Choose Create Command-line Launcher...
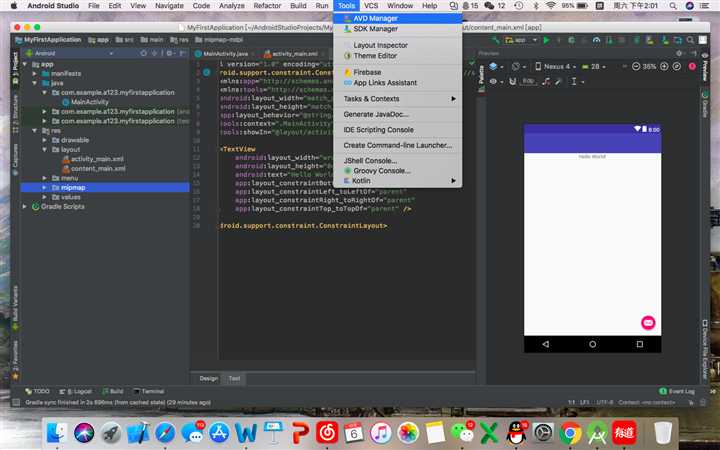This screenshot has width=720, height=450. (397, 145)
